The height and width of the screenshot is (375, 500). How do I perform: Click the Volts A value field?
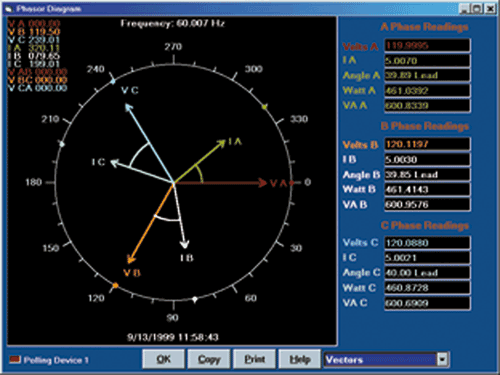pos(427,46)
